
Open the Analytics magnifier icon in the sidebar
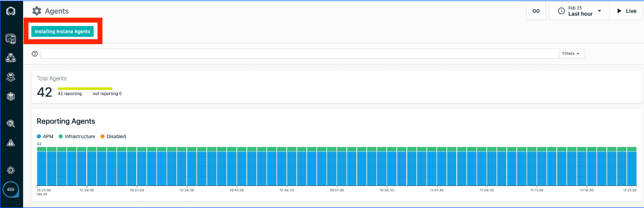point(11,124)
